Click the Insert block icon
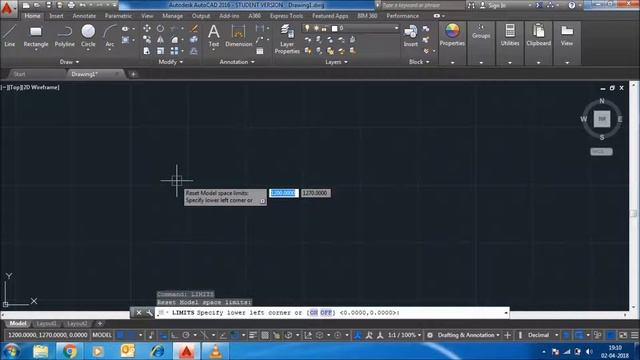The height and width of the screenshot is (360, 640). (x=411, y=36)
